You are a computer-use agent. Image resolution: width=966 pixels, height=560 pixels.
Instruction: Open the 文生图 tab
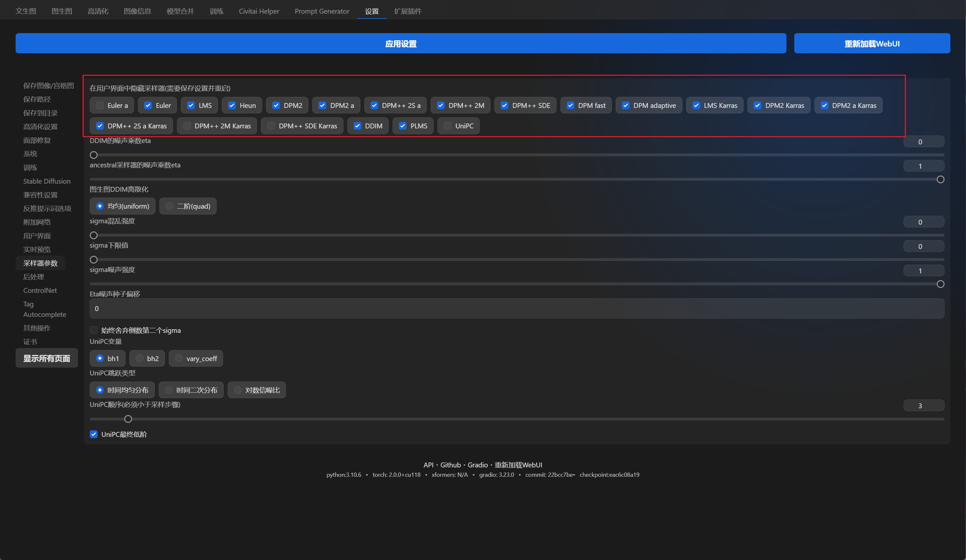point(26,11)
